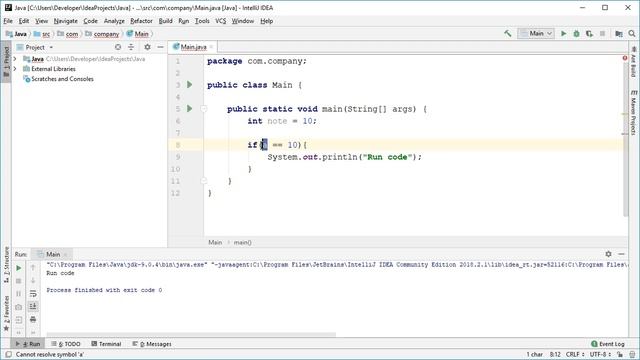Collapse main method fold marker line 5
This screenshot has height=360, width=640.
coord(204,109)
